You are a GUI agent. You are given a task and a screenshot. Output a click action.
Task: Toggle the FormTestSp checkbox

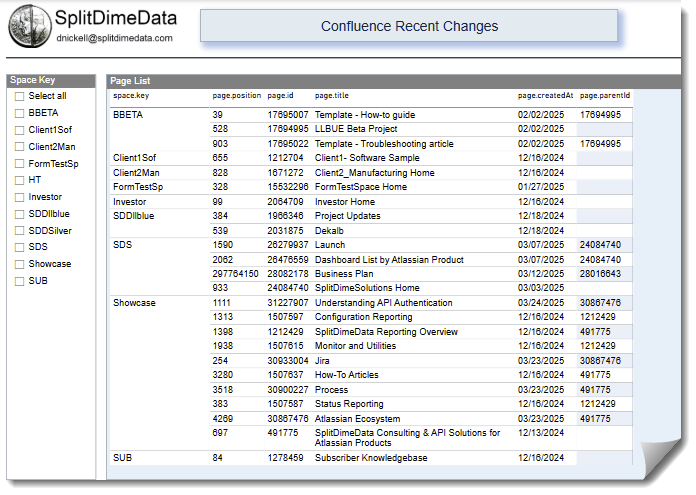[19, 164]
